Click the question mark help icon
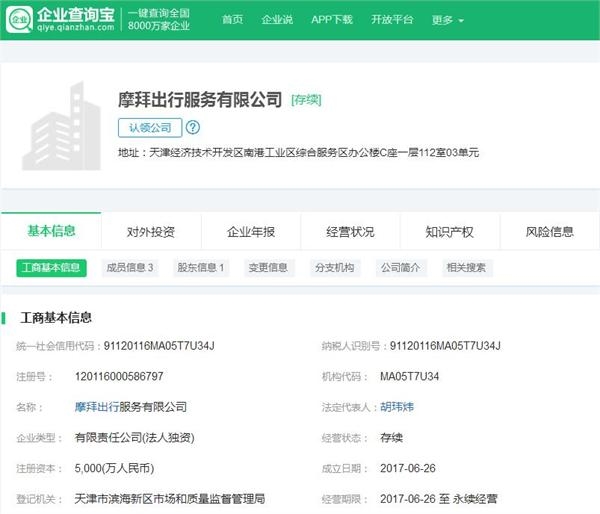Screen dimensions: 600x514 click(x=193, y=127)
